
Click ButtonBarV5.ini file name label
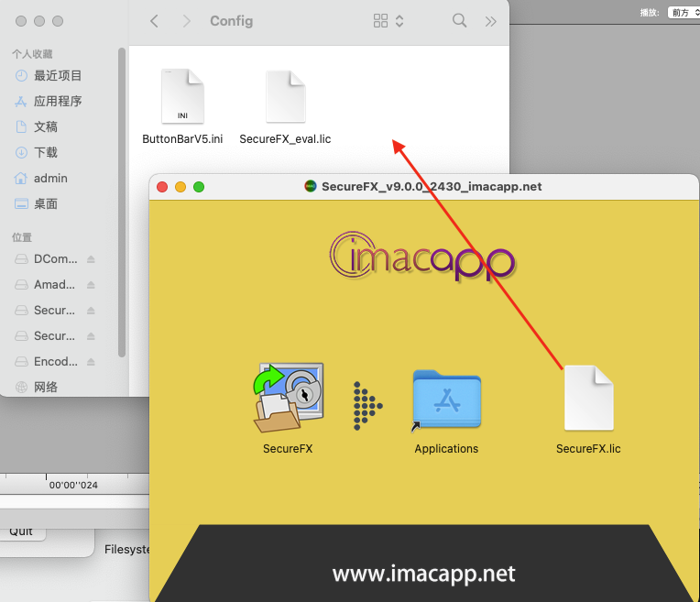[x=182, y=139]
